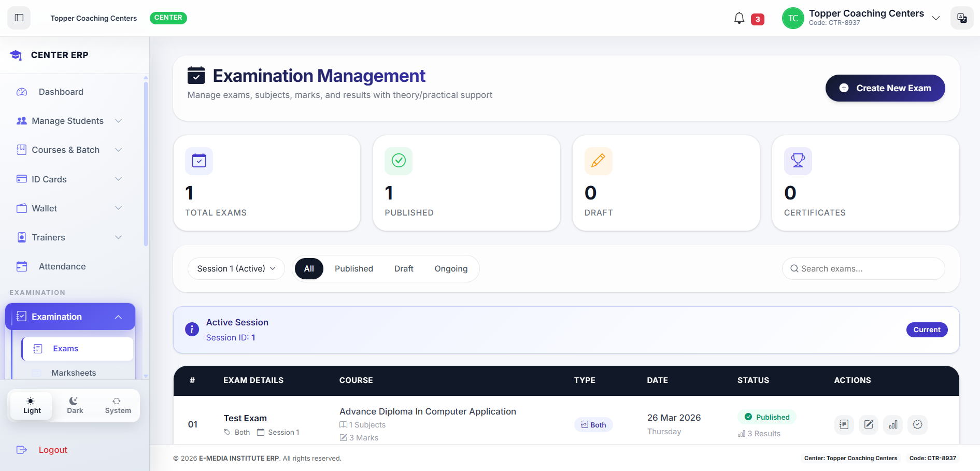Click the marksheet list icon in Actions
980x471 pixels.
coord(844,424)
